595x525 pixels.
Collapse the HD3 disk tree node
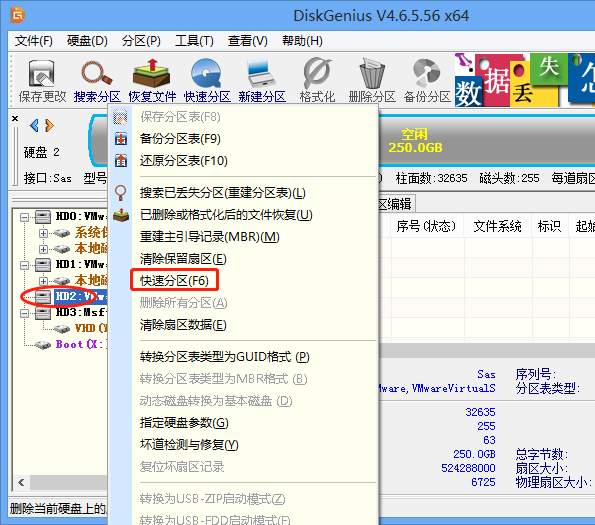click(x=25, y=313)
